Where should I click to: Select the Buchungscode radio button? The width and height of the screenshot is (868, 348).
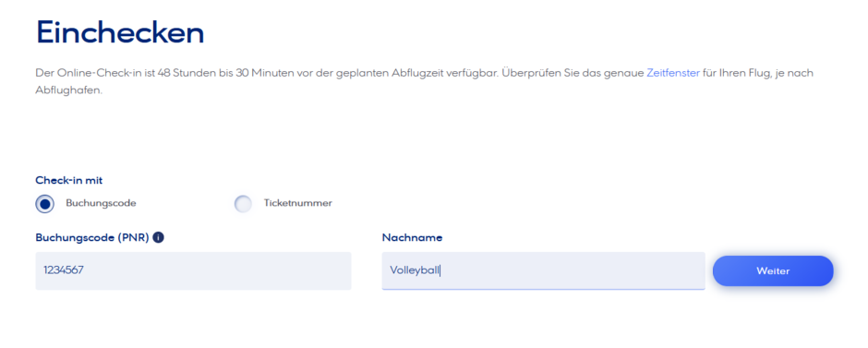click(45, 204)
